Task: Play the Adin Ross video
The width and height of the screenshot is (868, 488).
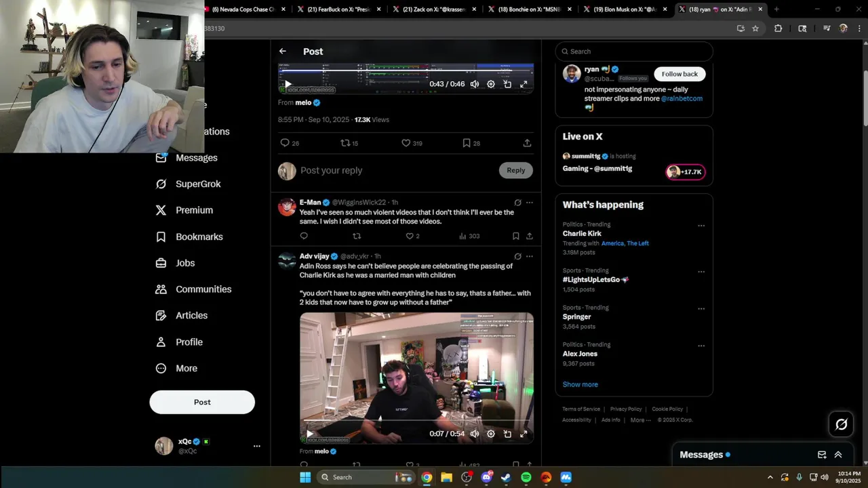Action: click(x=310, y=434)
